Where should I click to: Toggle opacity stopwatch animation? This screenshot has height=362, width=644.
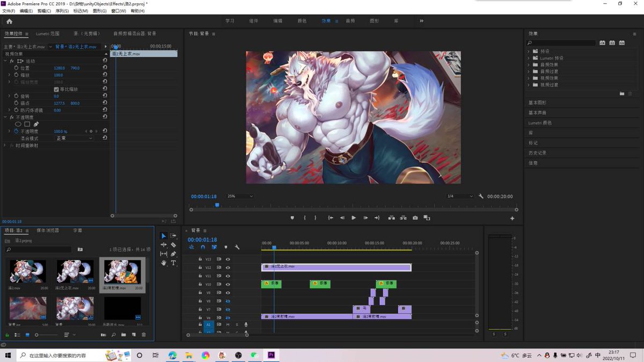pos(16,131)
